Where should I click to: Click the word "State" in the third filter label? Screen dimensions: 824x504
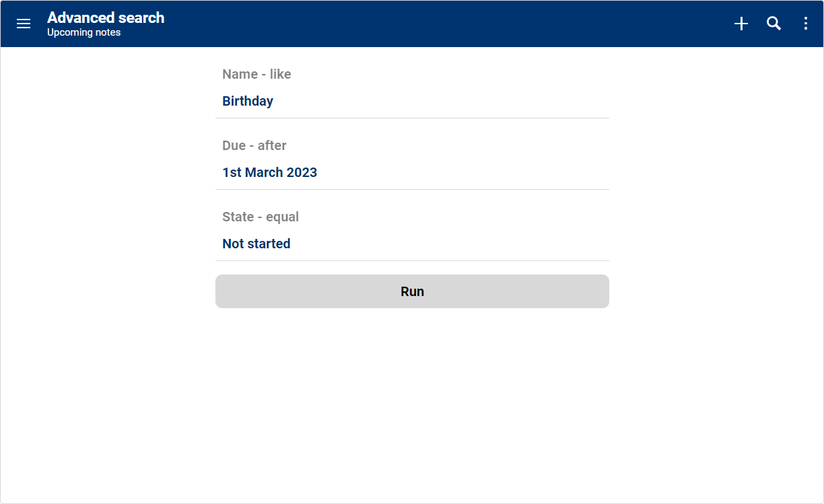[x=238, y=217]
